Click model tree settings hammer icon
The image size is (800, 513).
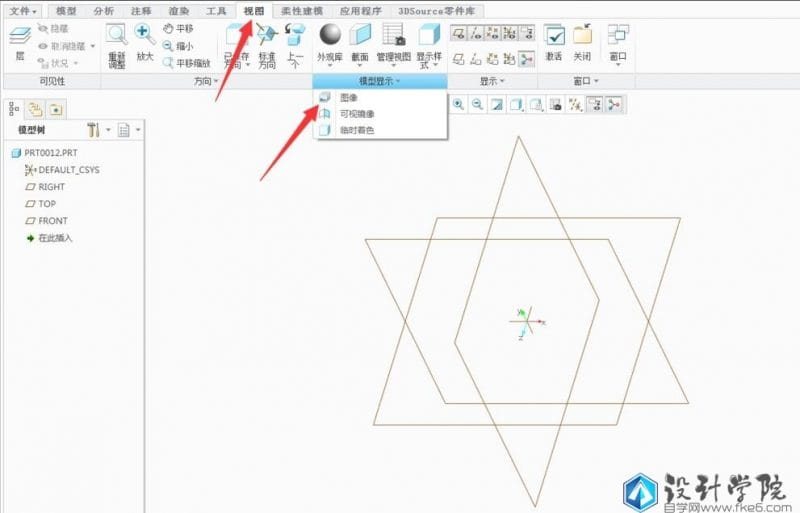click(93, 130)
